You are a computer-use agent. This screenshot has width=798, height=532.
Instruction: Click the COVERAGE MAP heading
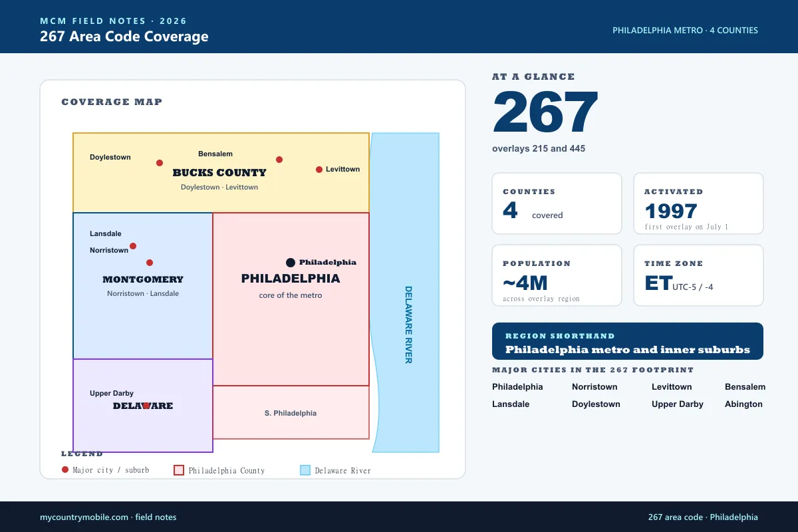point(112,102)
